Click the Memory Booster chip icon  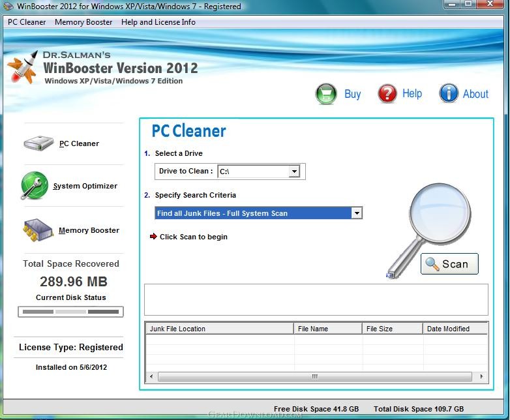coord(38,230)
